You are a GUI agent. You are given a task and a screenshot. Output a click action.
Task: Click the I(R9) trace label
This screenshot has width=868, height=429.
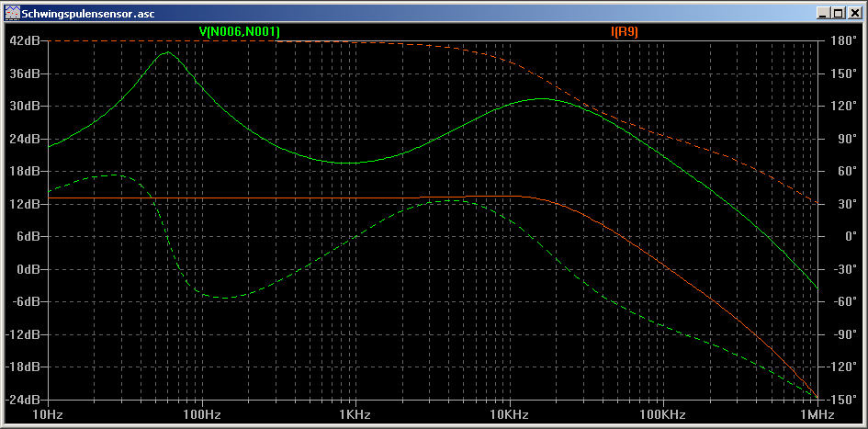(625, 31)
